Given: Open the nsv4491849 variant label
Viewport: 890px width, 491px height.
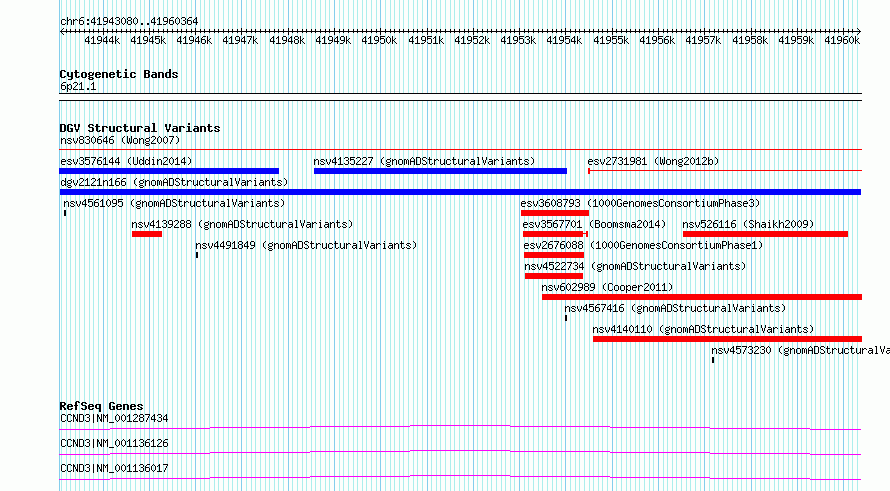Looking at the screenshot, I should 306,245.
